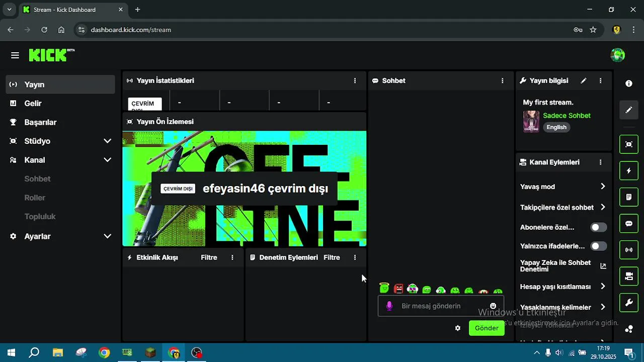Screen dimensions: 644x362
Task: Open Sohbet panel three-dot menu
Action: (502, 80)
